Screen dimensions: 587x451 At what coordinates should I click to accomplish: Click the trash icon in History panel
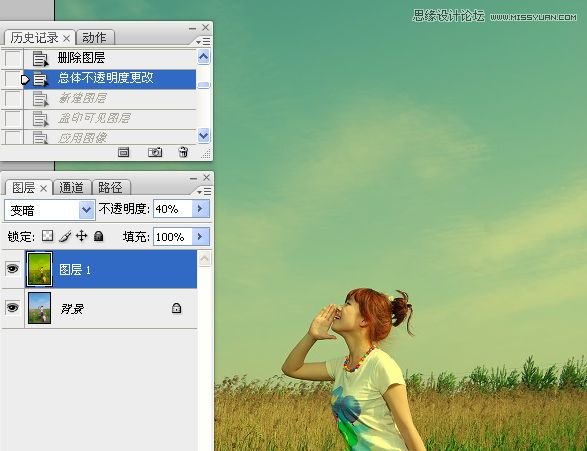click(183, 152)
